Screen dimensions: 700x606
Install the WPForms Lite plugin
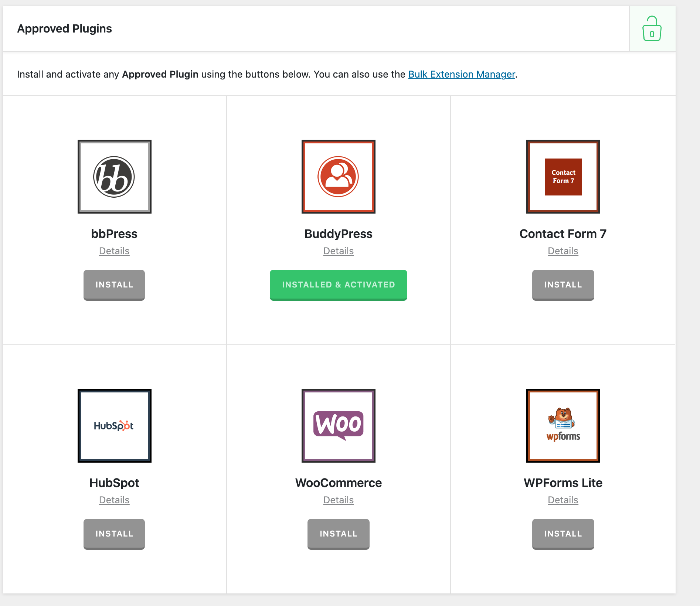pos(563,534)
